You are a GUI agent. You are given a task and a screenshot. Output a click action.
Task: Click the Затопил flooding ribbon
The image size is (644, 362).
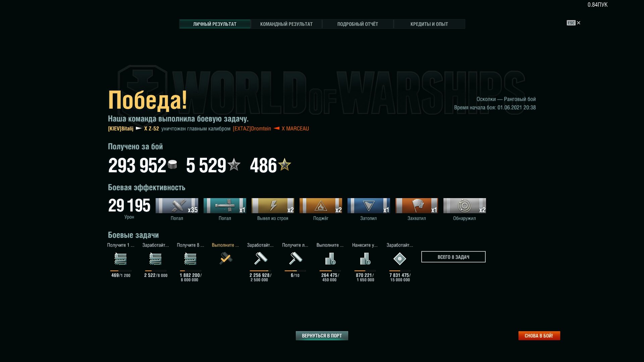(369, 205)
